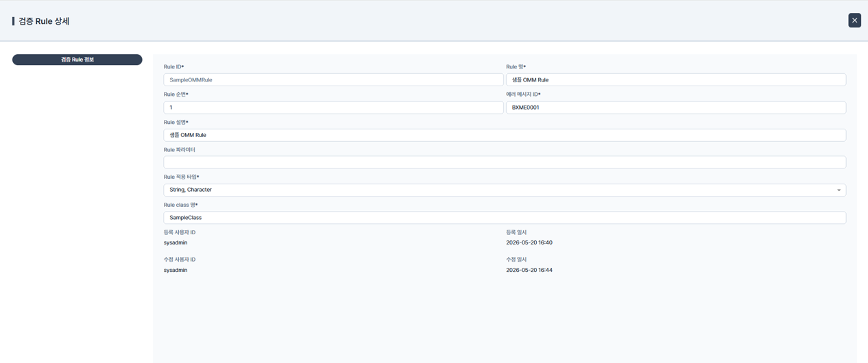Screen dimensions: 868x363
Task: Click the Rule ID* label
Action: click(x=173, y=67)
